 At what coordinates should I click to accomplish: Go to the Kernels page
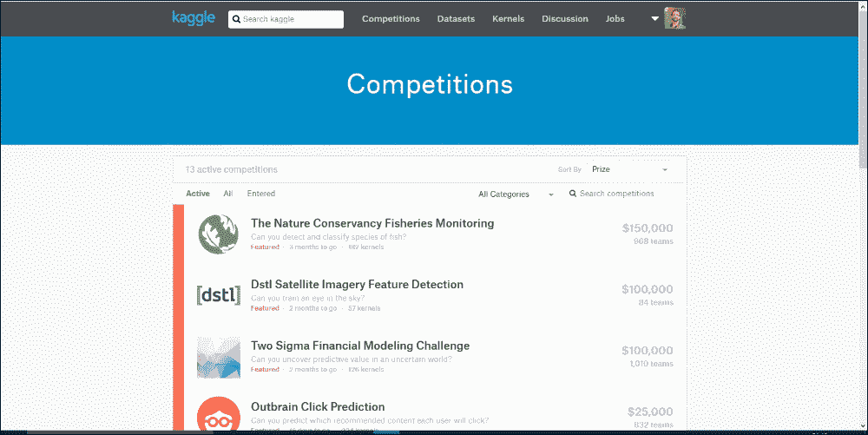(508, 19)
